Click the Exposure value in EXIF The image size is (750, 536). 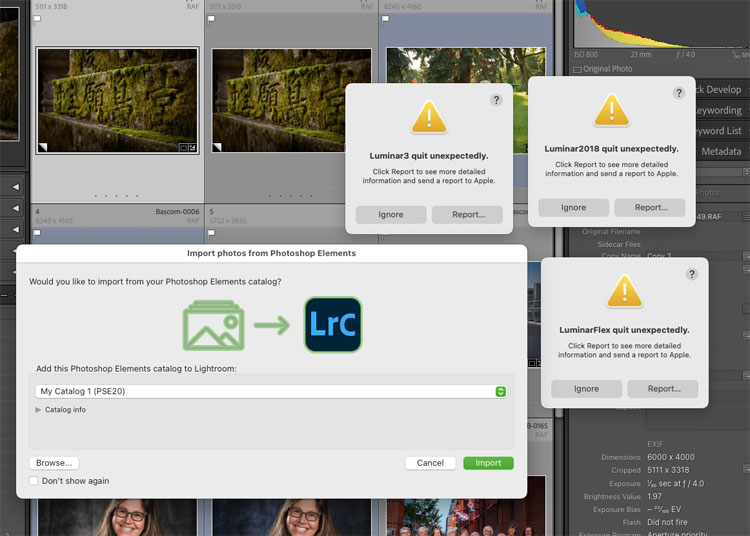675,483
